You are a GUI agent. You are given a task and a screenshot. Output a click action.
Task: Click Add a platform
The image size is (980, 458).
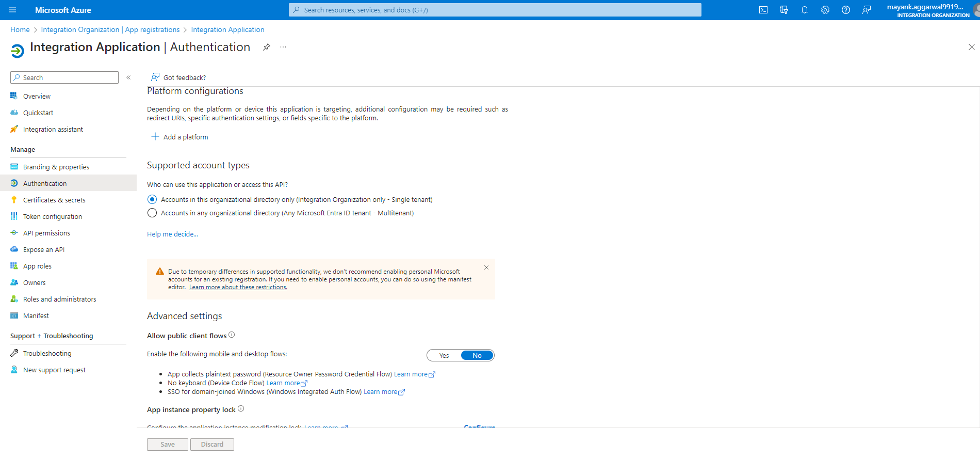(179, 137)
